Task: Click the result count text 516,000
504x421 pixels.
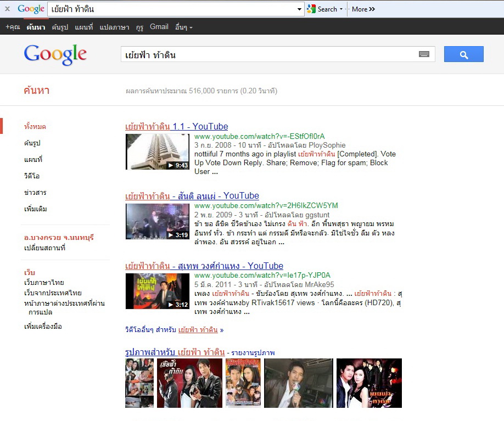Action: (201, 91)
